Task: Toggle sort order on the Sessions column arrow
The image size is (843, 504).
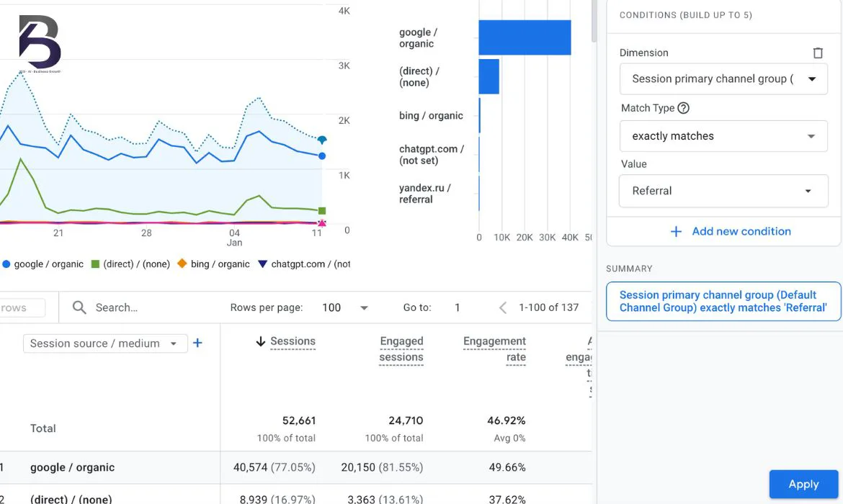Action: 260,341
